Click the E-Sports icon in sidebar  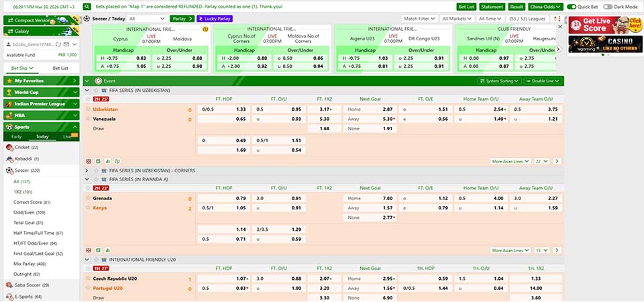pyautogui.click(x=9, y=296)
